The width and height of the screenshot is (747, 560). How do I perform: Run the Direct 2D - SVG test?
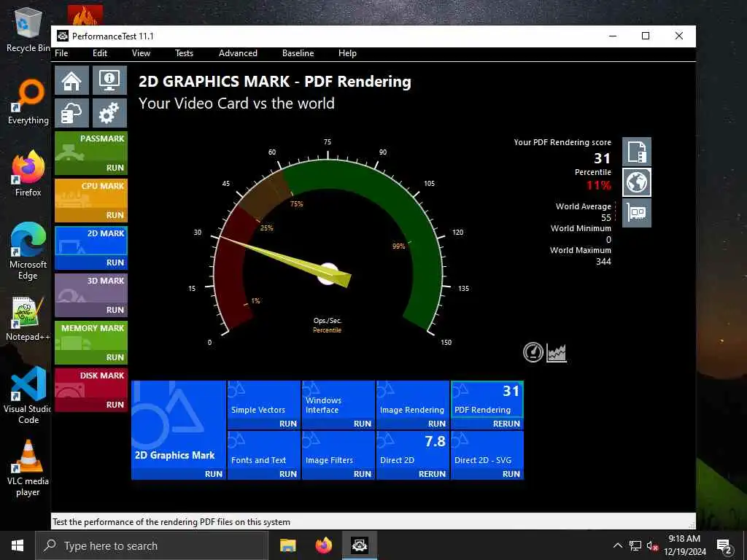click(487, 455)
